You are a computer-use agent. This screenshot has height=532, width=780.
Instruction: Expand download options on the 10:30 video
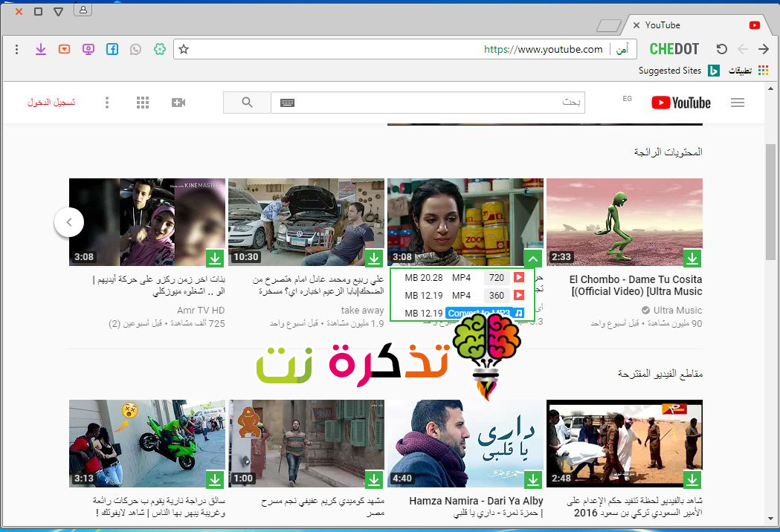point(373,258)
